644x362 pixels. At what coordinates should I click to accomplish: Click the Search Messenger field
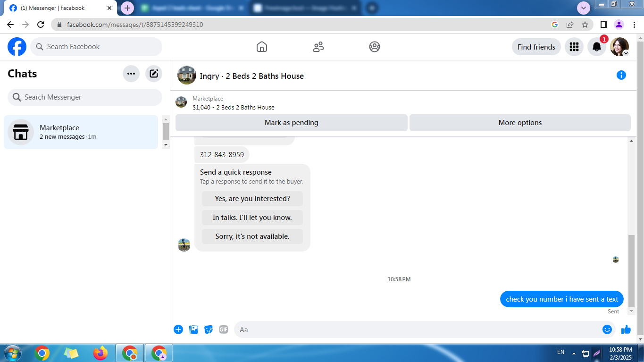(85, 97)
